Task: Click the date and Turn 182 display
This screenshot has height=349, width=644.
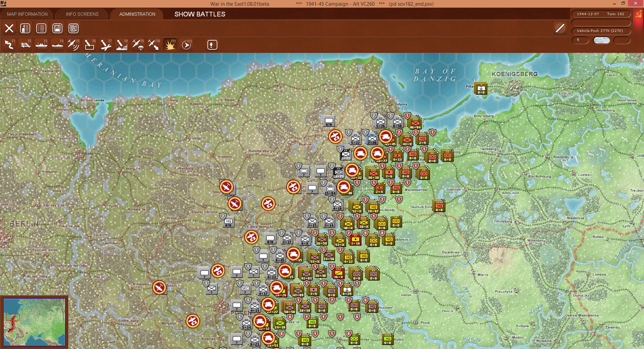Action: (601, 14)
